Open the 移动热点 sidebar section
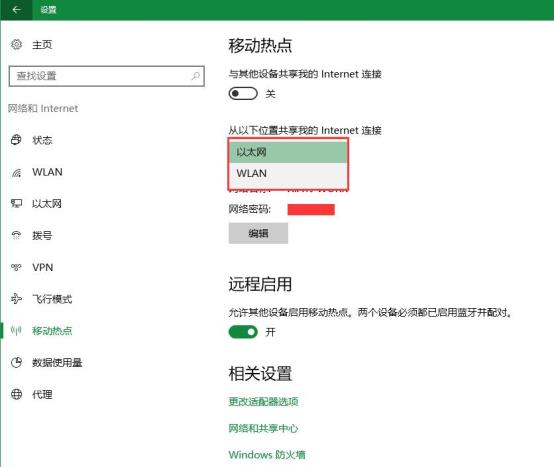The width and height of the screenshot is (554, 467). coord(52,331)
